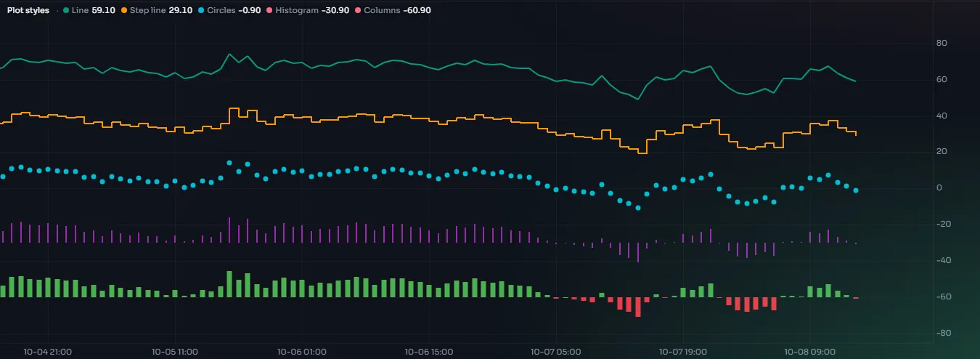Click the cyan Circles color dot
The width and height of the screenshot is (980, 359).
click(x=201, y=11)
